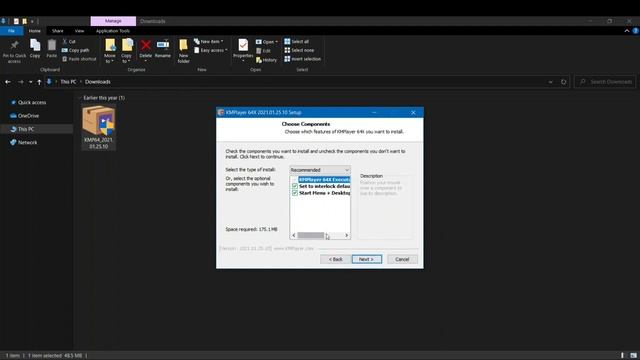
Task: Switch to the Home ribbon tab
Action: click(x=35, y=31)
